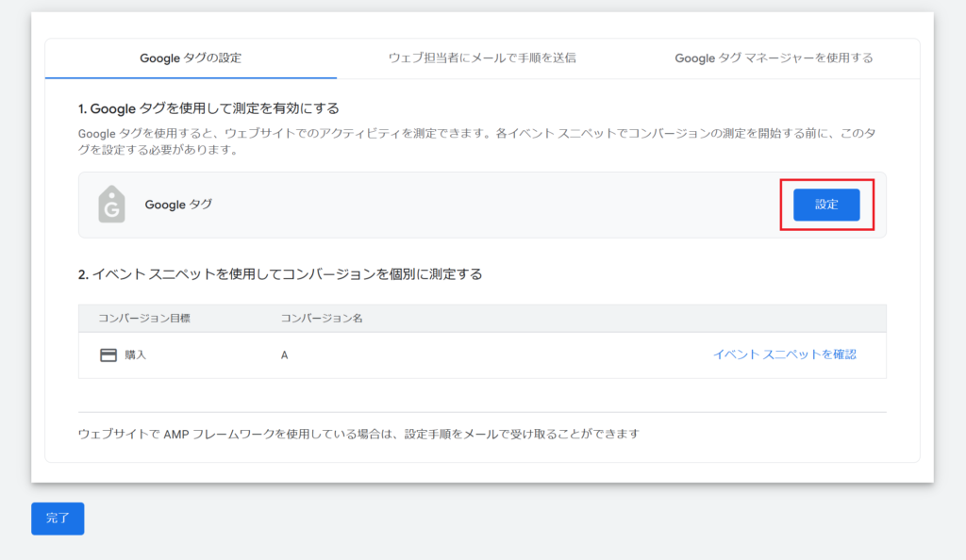Click blank space in the 購入 table row
The image size is (966, 560).
pyautogui.click(x=492, y=355)
